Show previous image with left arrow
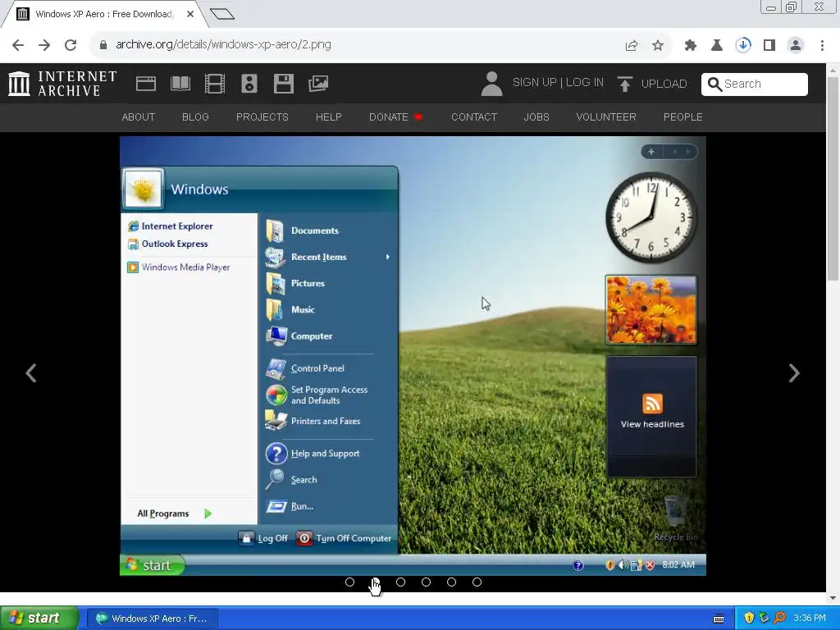This screenshot has height=630, width=840. (31, 373)
